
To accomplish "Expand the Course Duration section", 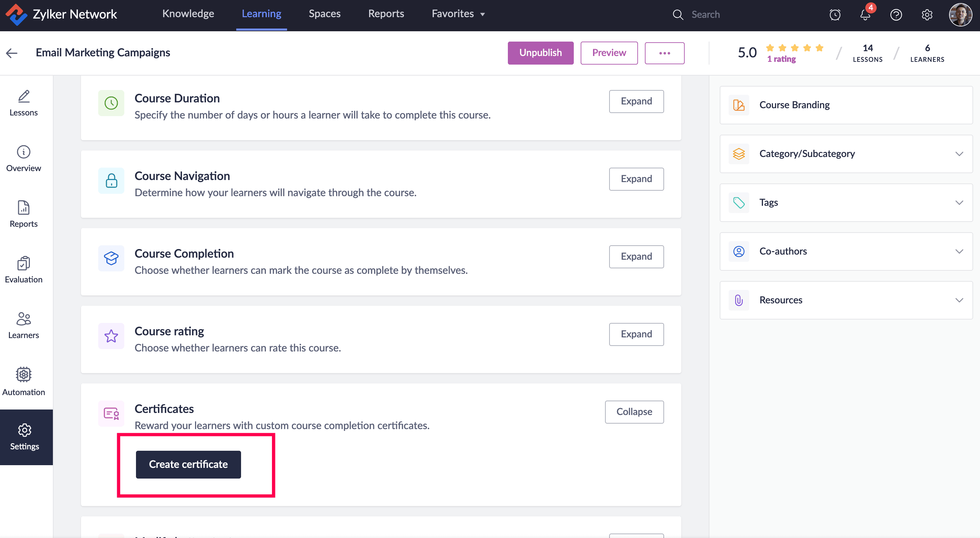I will (636, 101).
